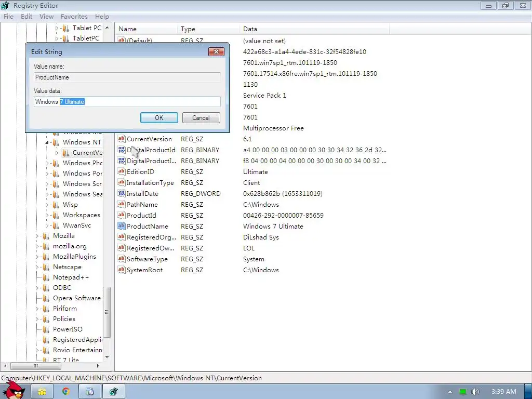Click the ProductId string icon
Image resolution: width=532 pixels, height=399 pixels.
coord(122,215)
